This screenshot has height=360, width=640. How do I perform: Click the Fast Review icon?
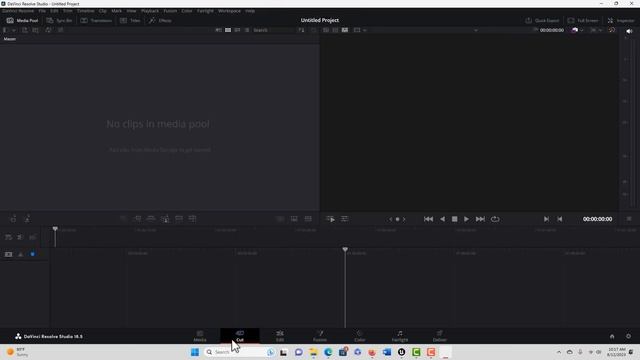pos(330,219)
